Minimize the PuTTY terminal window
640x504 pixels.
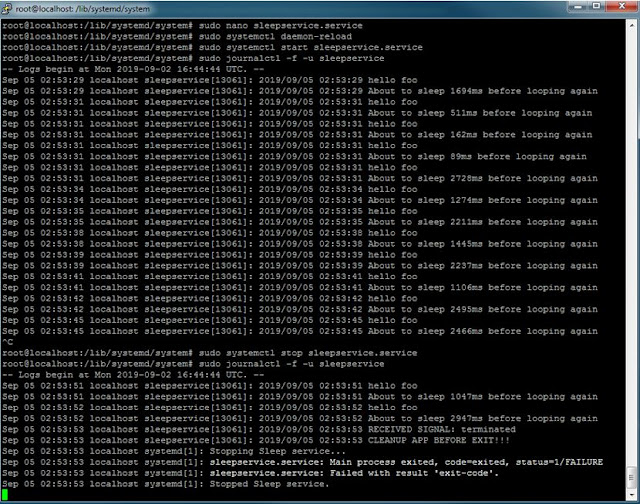(x=577, y=6)
